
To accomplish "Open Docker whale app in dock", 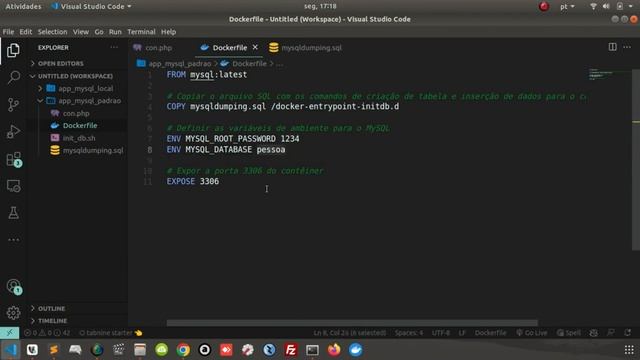I will click(x=356, y=350).
